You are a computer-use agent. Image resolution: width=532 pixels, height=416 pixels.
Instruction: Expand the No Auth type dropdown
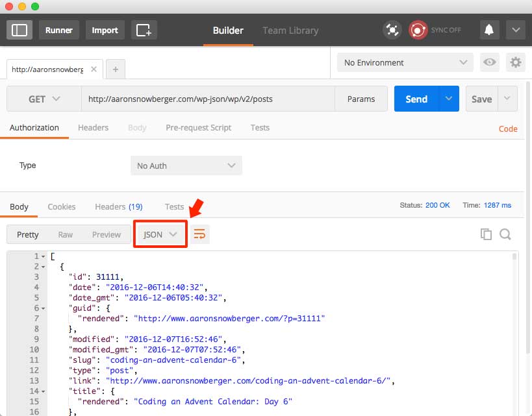186,165
